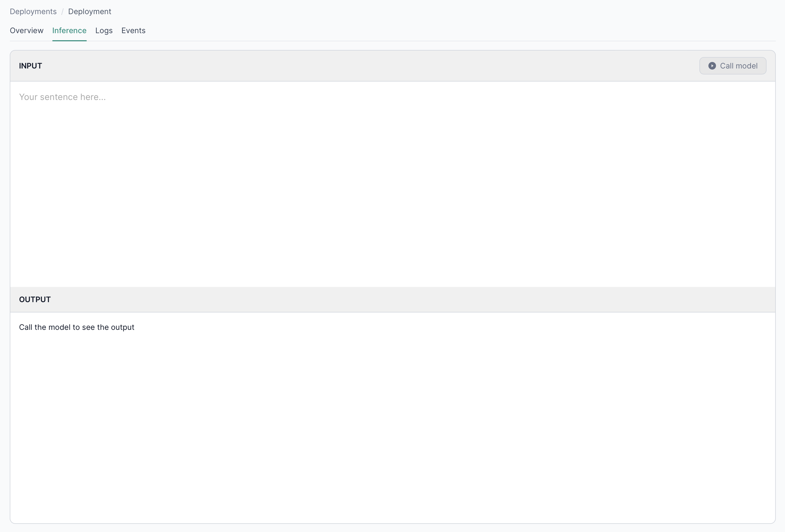Focus the 'Your sentence here...' input area
The image size is (785, 532).
coord(62,97)
